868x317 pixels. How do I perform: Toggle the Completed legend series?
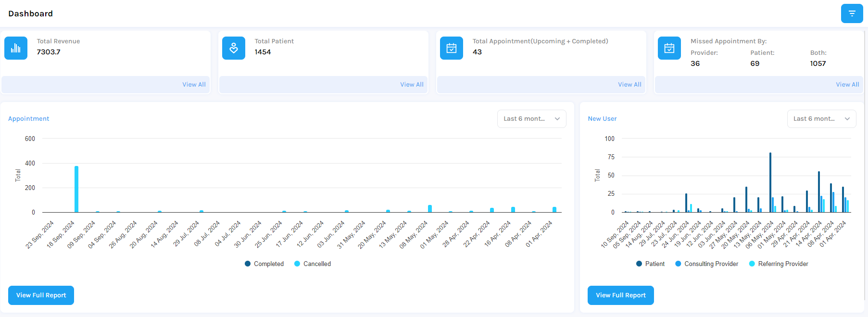point(264,264)
